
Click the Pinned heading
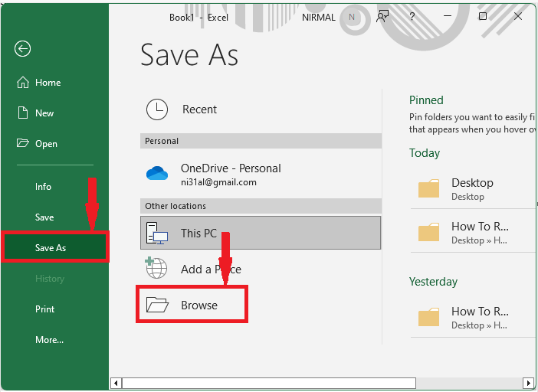(x=426, y=100)
